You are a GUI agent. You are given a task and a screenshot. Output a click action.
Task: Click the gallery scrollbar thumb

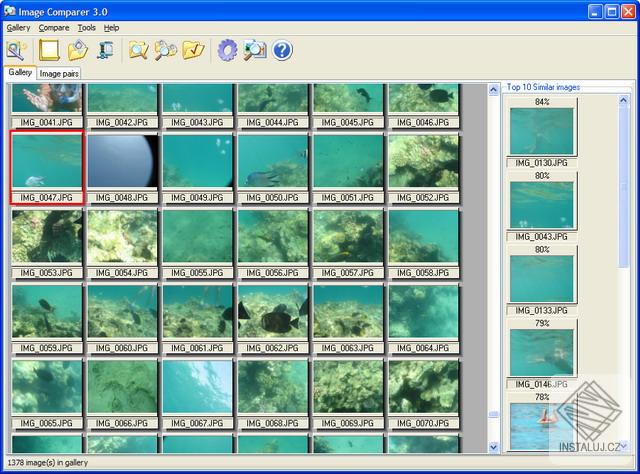pyautogui.click(x=493, y=414)
